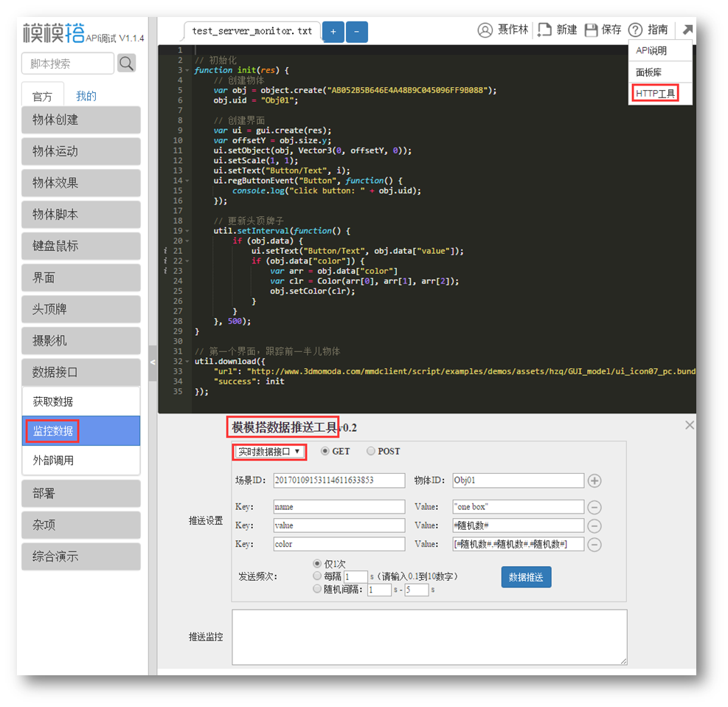The height and width of the screenshot is (707, 728).
Task: Focus the 脚本搜索 search field
Action: coord(68,63)
